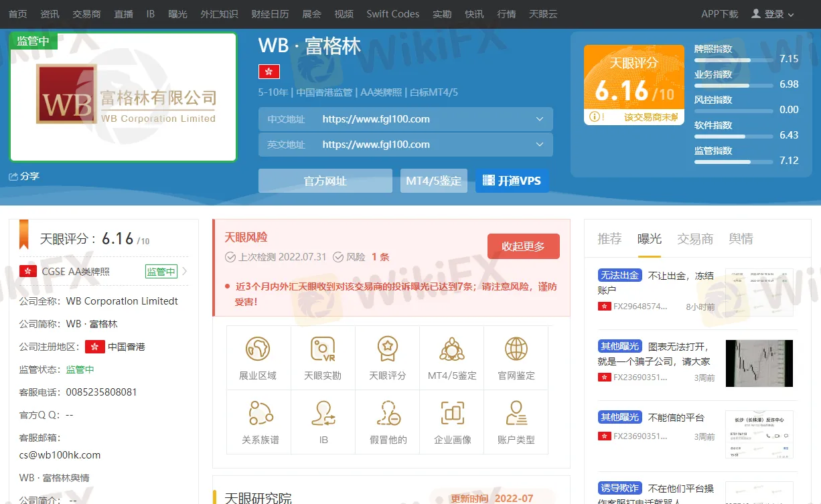This screenshot has width=821, height=504.
Task: Click the 天眼研究院 heading
Action: 258,499
